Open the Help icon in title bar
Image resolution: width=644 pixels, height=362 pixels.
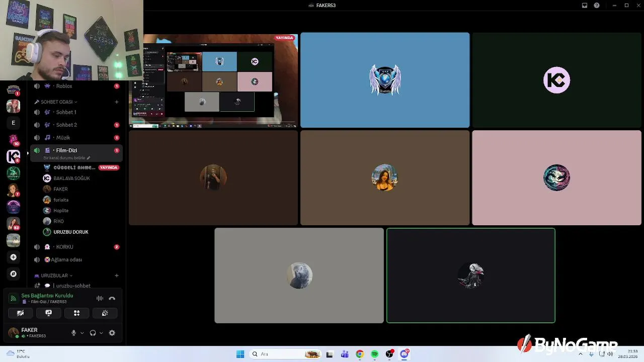(597, 6)
